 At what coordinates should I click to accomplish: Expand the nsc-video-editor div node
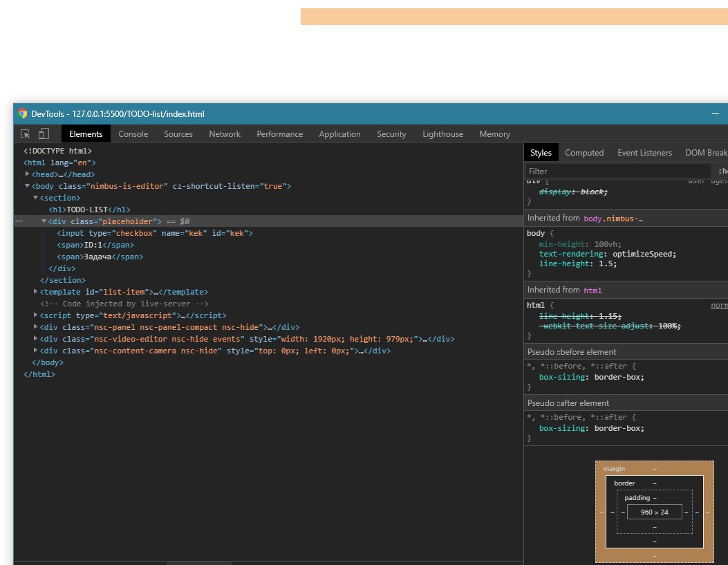36,338
